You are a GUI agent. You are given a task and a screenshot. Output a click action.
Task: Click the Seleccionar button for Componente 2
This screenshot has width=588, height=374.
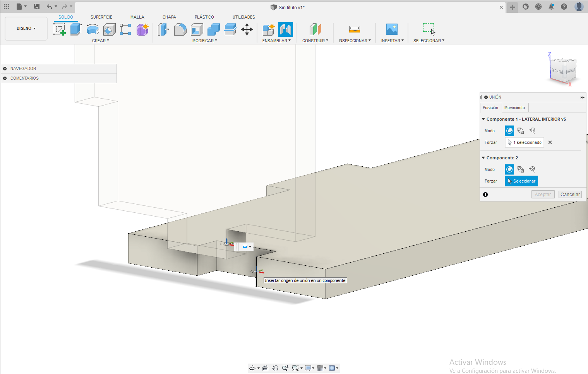(521, 181)
